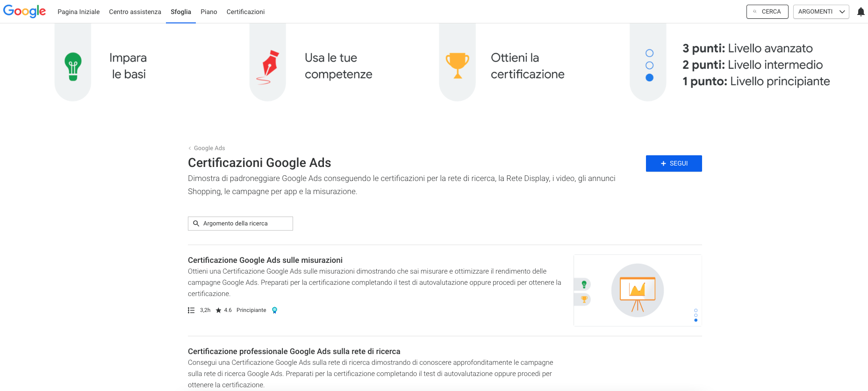Viewport: 868px width, 391px height.
Task: Open Certificazione Google Ads sulle misurazioni
Action: click(x=265, y=260)
